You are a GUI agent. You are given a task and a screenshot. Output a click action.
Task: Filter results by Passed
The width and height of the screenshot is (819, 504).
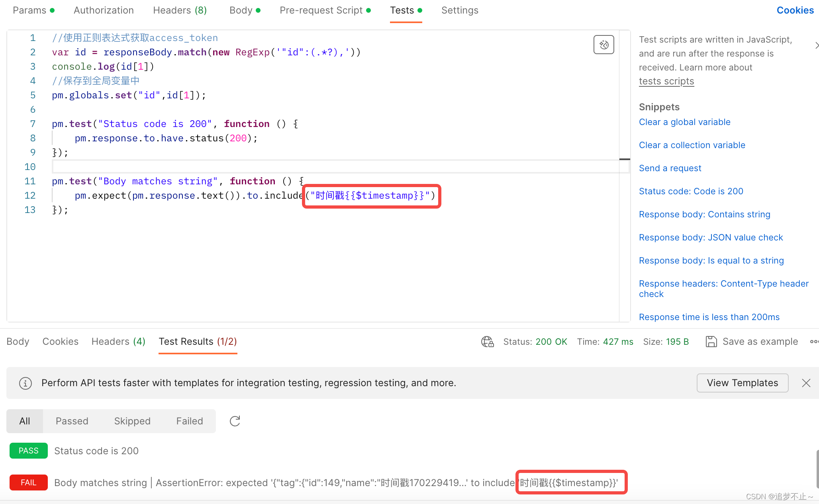(72, 421)
